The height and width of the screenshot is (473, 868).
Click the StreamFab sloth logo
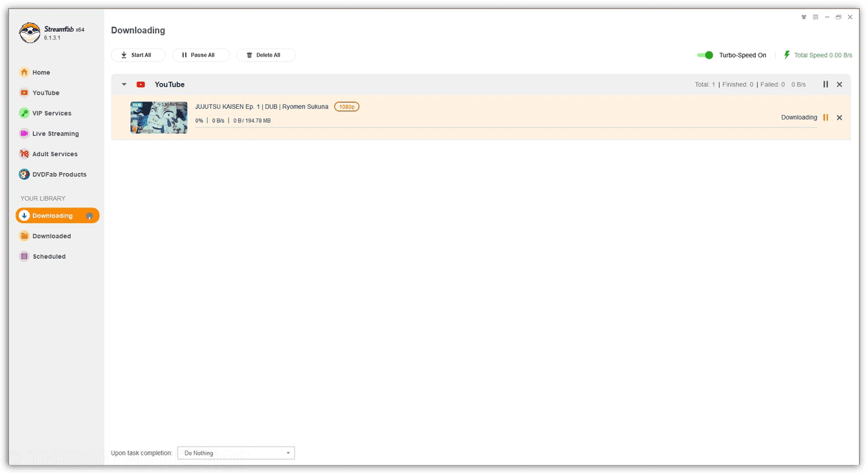pos(30,32)
